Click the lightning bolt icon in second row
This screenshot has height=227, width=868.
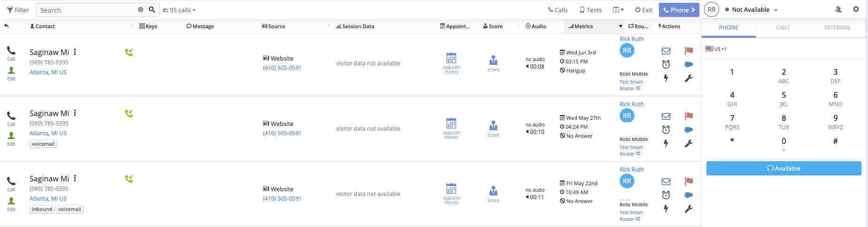[x=666, y=143]
